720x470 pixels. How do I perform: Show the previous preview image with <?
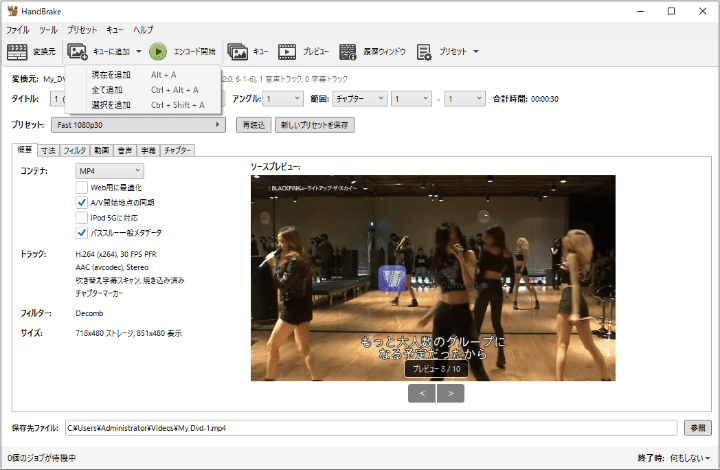coord(422,394)
